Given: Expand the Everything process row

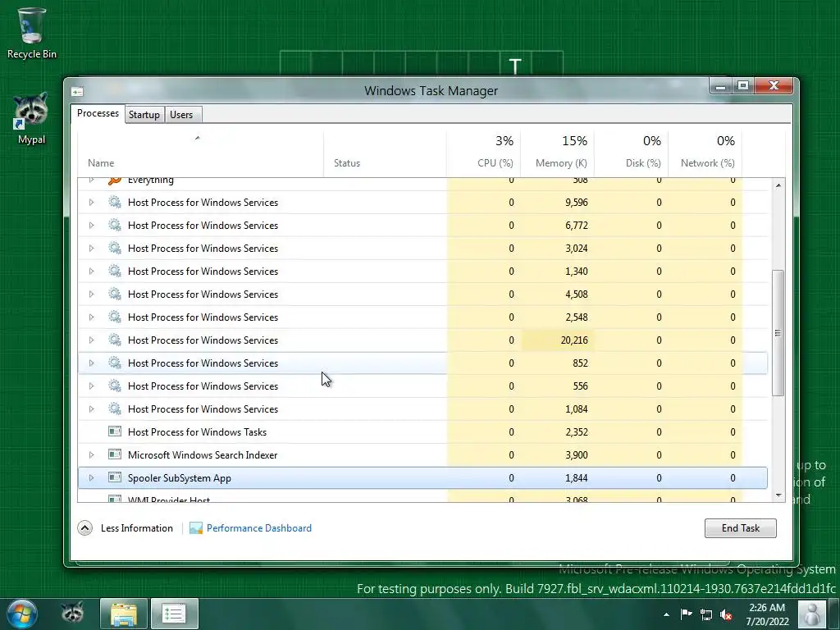Looking at the screenshot, I should coord(92,180).
